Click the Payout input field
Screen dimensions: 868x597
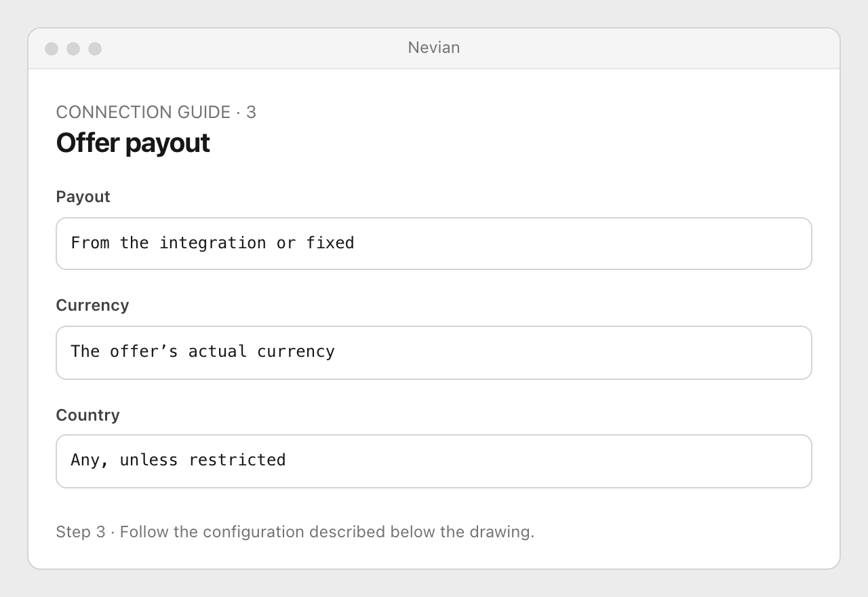434,244
